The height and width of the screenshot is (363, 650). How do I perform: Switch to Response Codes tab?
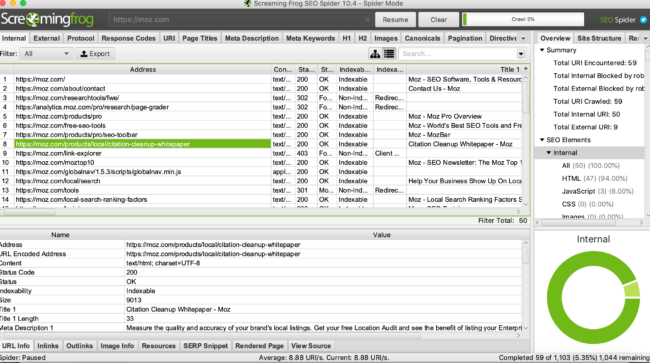click(x=129, y=38)
